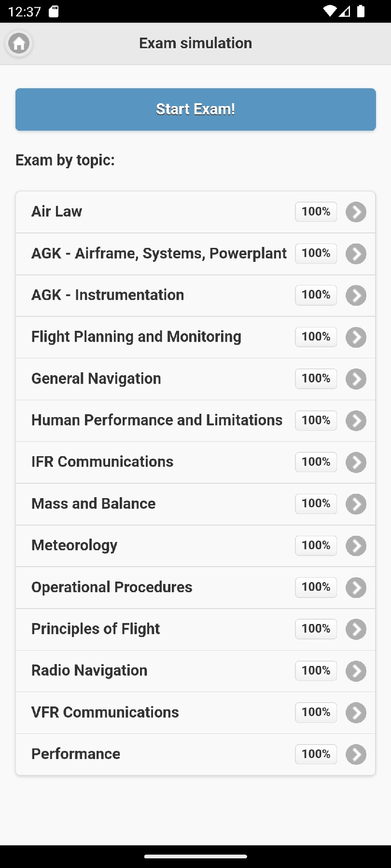Choose Human Performance and Limitations topic
391x868 pixels.
tap(157, 420)
